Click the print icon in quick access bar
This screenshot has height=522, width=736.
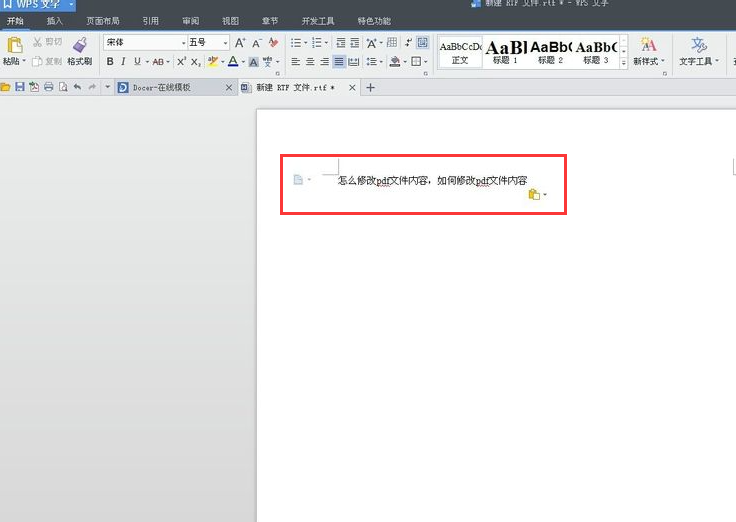[48, 88]
